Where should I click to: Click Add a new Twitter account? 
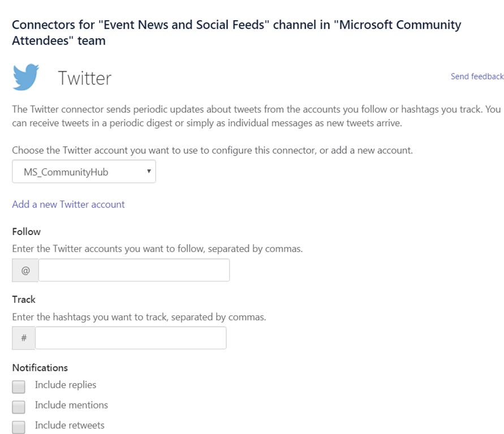[x=68, y=205]
